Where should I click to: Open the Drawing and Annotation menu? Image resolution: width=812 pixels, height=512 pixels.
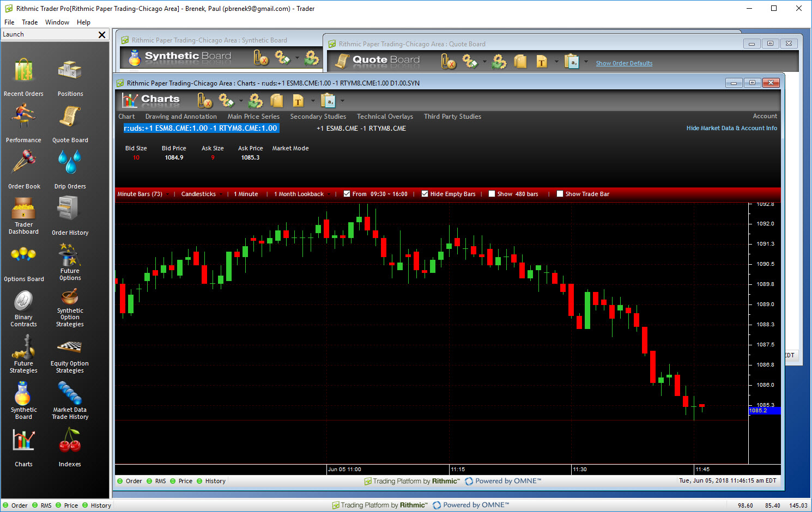click(181, 117)
